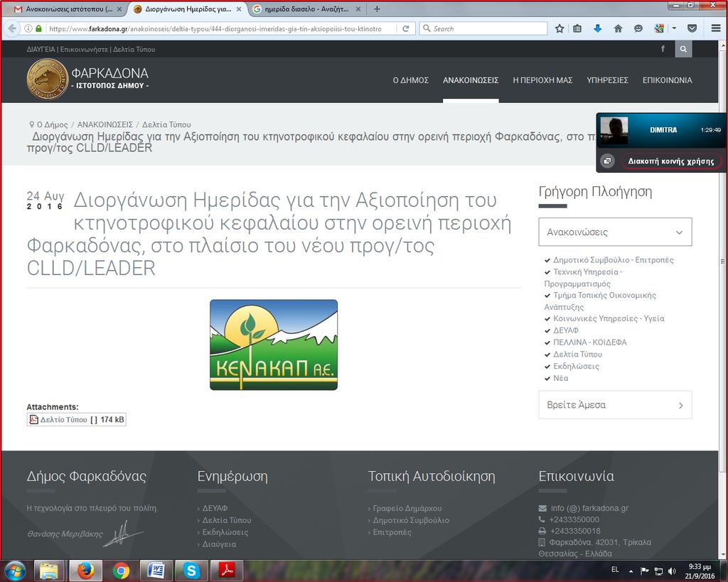Expand the Βρείτε Άμεσα panel
The width and height of the screenshot is (728, 582).
pyautogui.click(x=615, y=405)
